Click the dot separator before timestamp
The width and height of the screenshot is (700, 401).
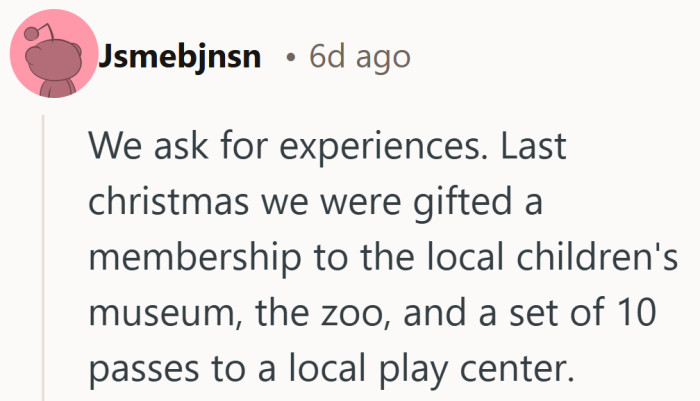pos(289,58)
